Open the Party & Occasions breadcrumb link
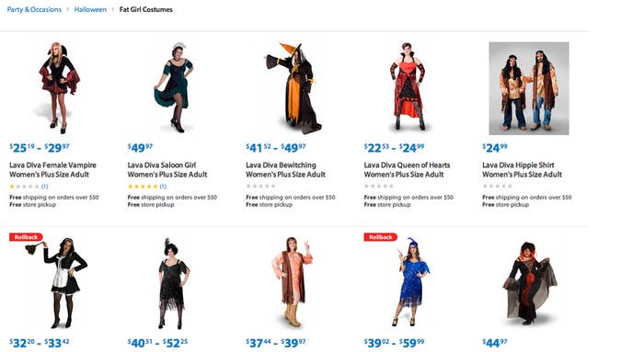The width and height of the screenshot is (644, 352). [x=34, y=9]
